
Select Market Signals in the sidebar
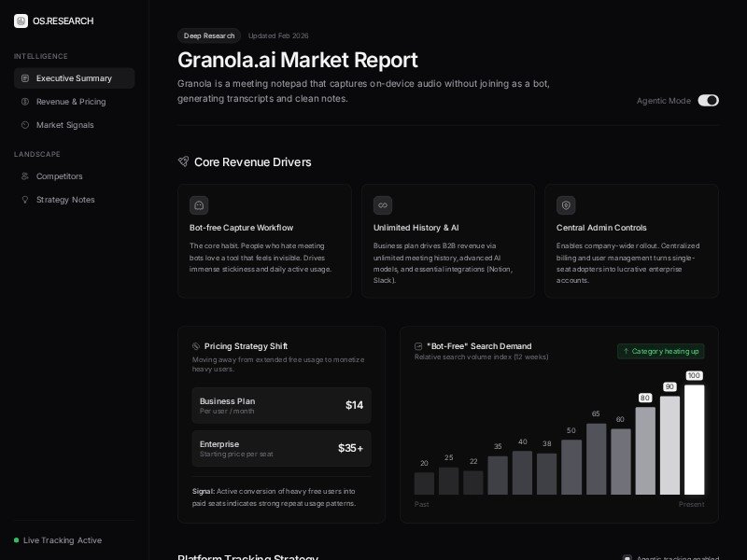tap(64, 125)
